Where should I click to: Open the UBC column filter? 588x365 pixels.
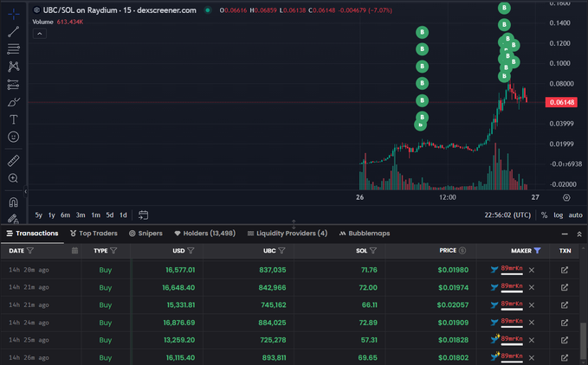pos(282,251)
